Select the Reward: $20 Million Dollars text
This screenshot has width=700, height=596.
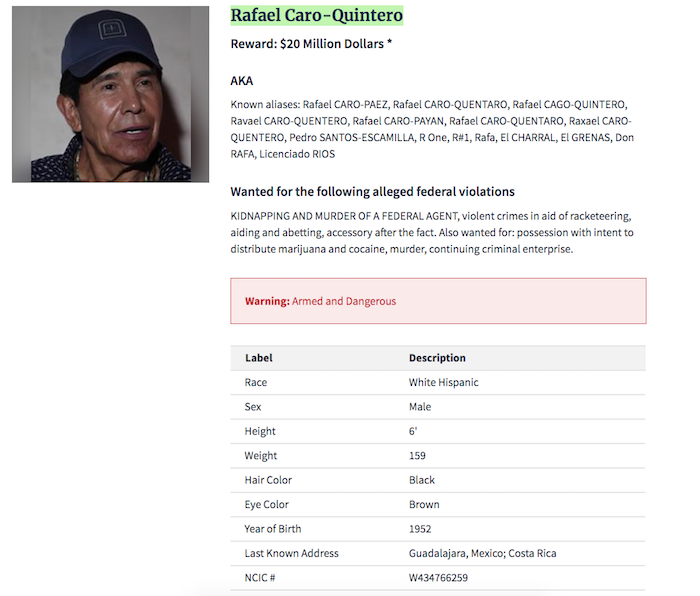click(311, 44)
